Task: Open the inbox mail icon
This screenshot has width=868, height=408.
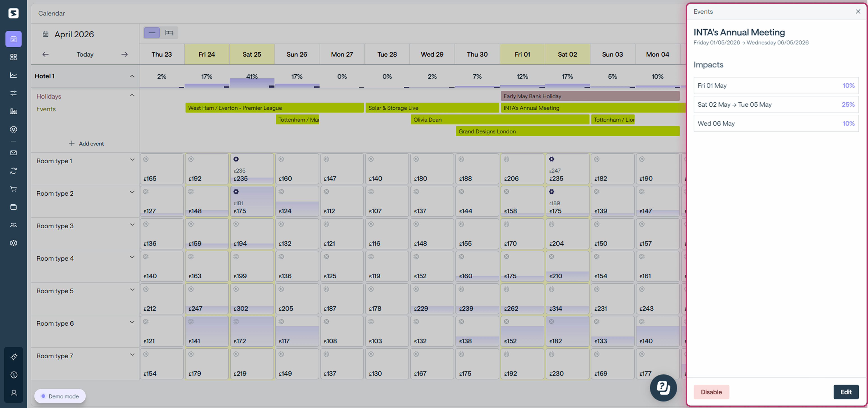Action: click(14, 153)
